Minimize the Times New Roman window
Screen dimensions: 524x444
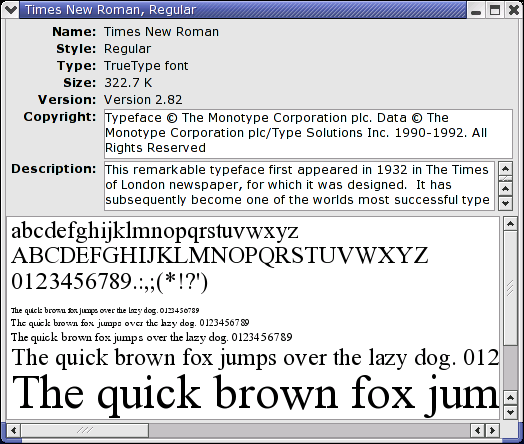[x=476, y=10]
